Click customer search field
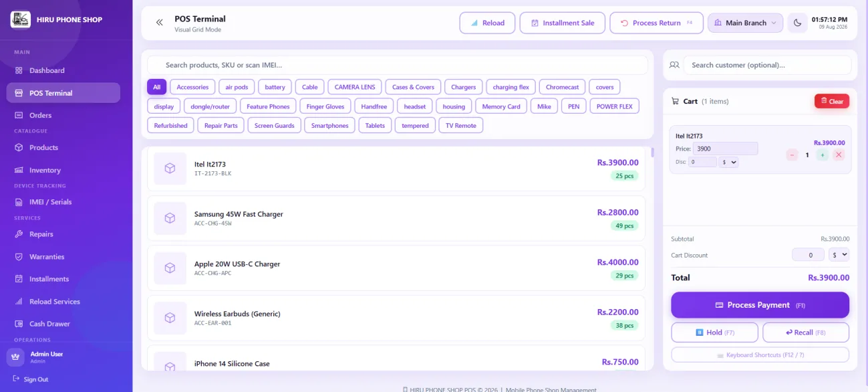 pyautogui.click(x=767, y=65)
